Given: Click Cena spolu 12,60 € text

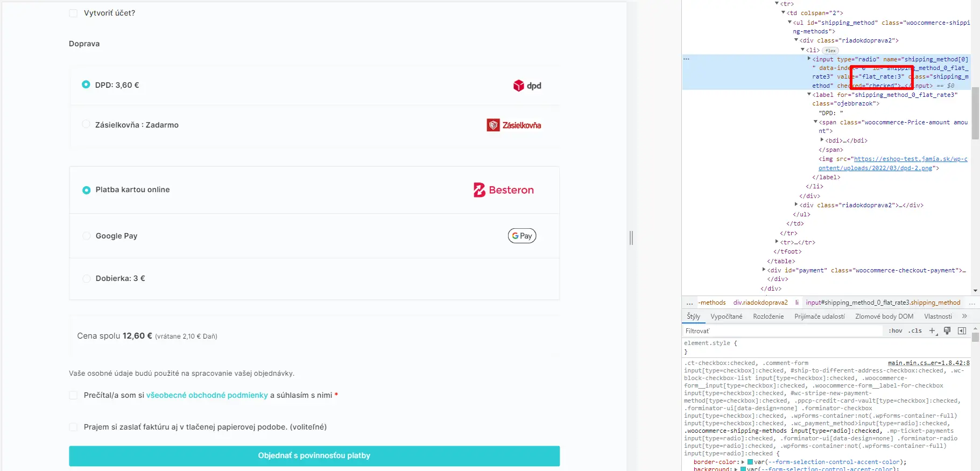Looking at the screenshot, I should pyautogui.click(x=115, y=336).
